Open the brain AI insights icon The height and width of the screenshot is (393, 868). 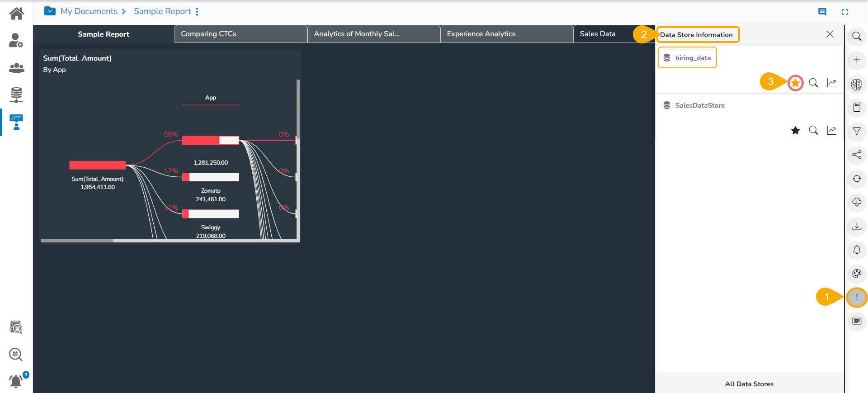(x=857, y=84)
